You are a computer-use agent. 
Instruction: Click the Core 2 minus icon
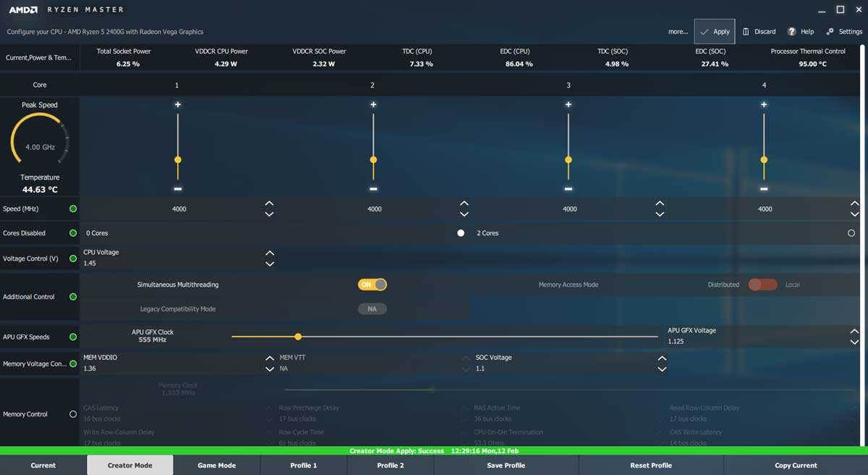coord(373,189)
